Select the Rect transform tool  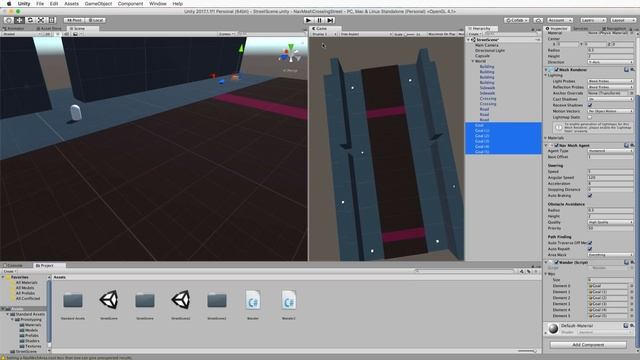(52, 20)
